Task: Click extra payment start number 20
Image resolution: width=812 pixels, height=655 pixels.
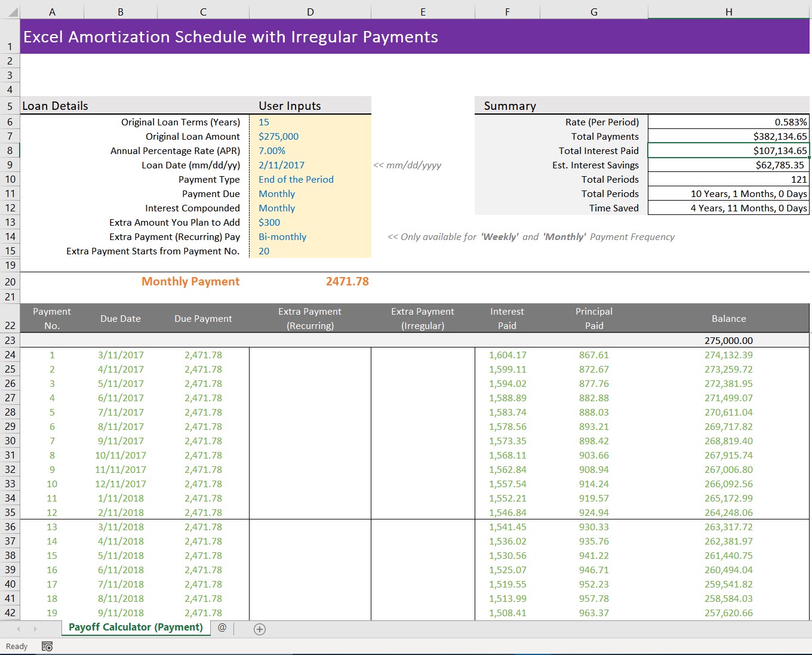Action: 310,251
